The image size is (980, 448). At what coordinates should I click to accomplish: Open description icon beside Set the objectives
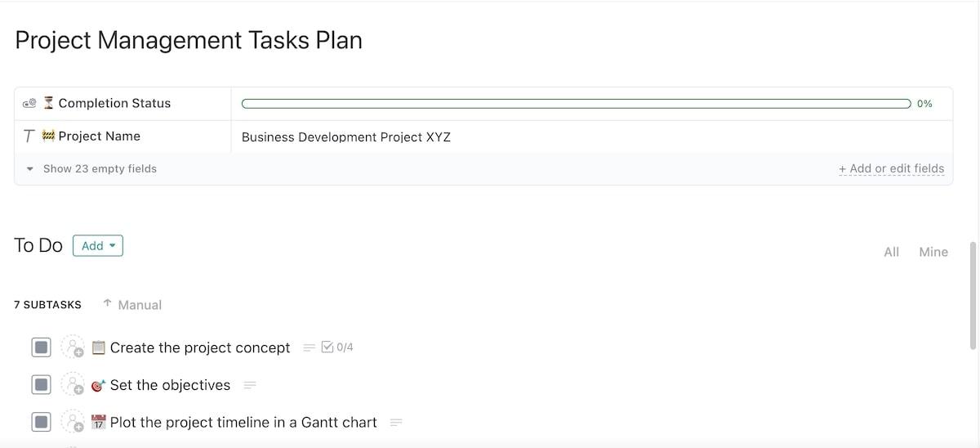[250, 385]
